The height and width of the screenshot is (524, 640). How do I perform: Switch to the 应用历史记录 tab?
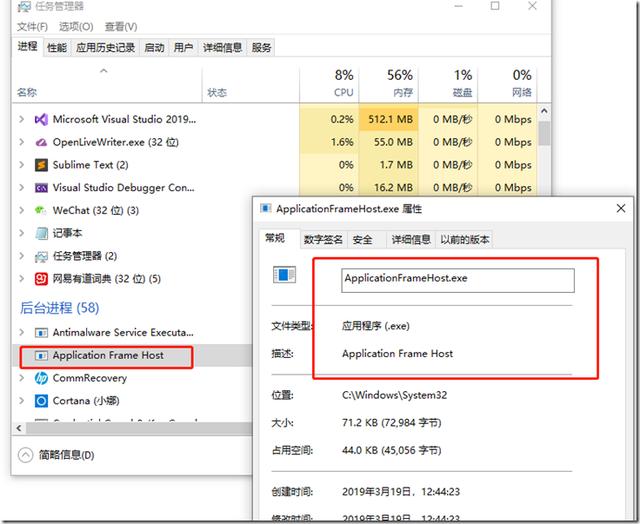[x=105, y=48]
